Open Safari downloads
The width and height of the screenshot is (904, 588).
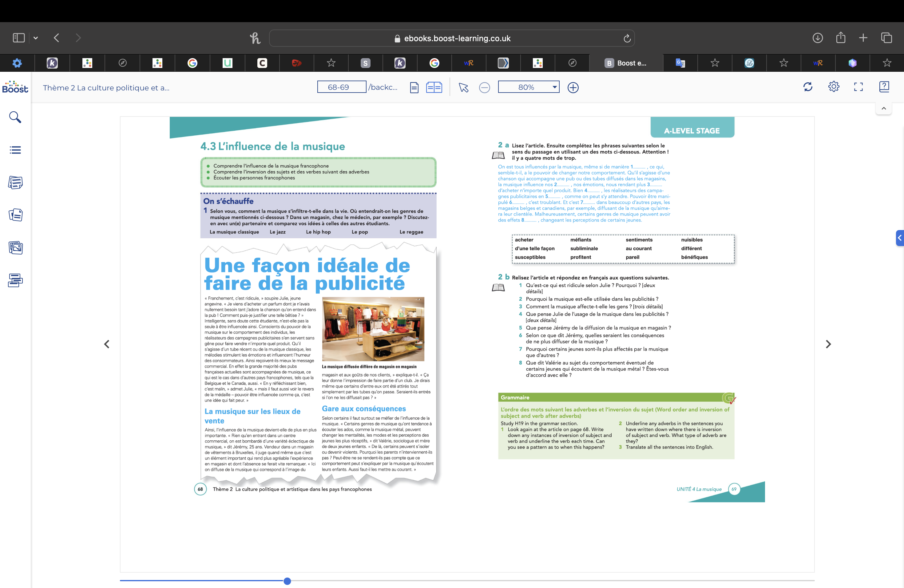click(x=817, y=38)
